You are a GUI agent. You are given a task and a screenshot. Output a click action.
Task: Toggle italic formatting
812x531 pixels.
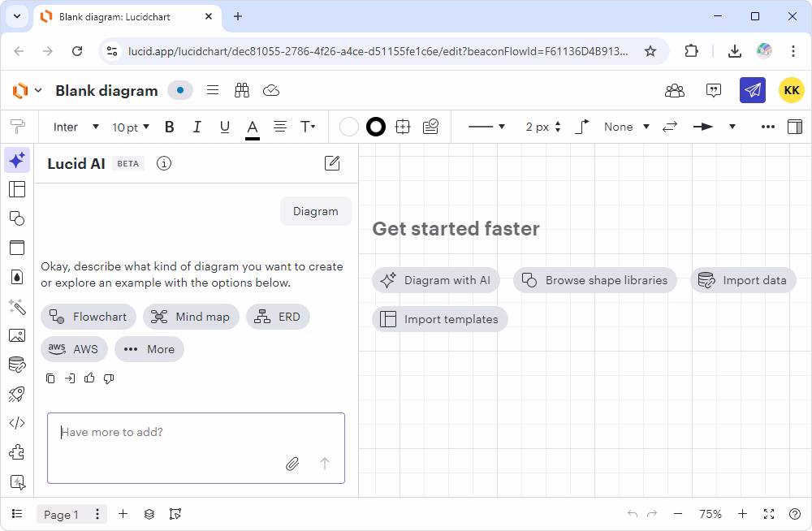[x=197, y=127]
